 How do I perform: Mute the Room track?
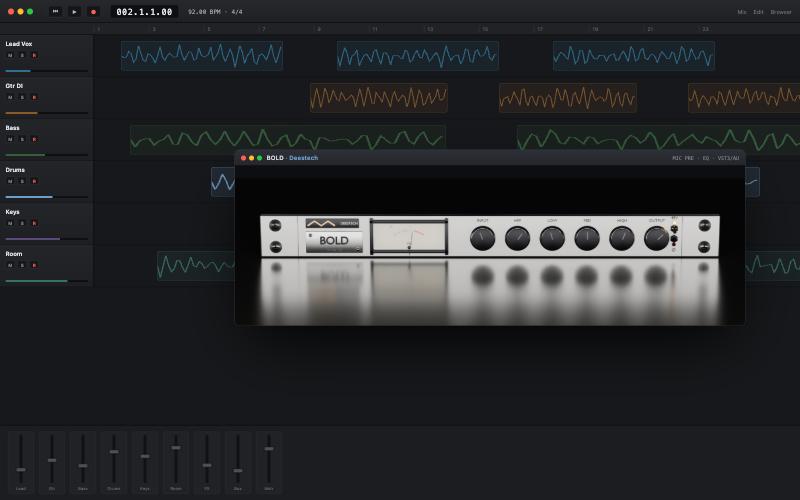pos(10,265)
